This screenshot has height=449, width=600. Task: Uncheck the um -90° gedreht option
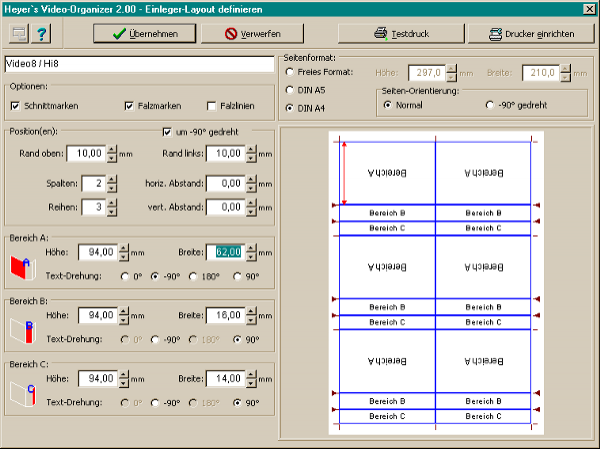click(x=167, y=131)
